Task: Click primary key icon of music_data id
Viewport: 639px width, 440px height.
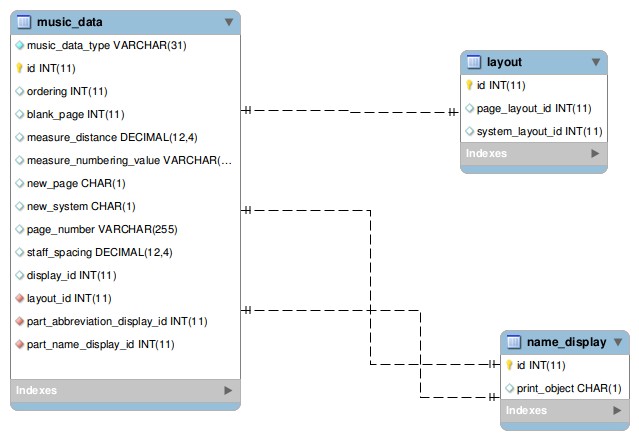Action: 19,68
